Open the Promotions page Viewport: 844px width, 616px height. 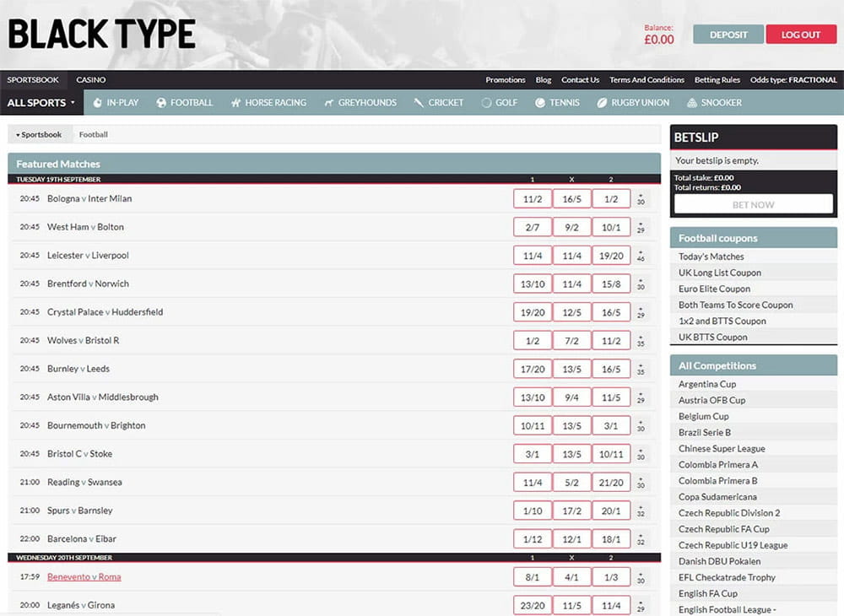(x=506, y=79)
